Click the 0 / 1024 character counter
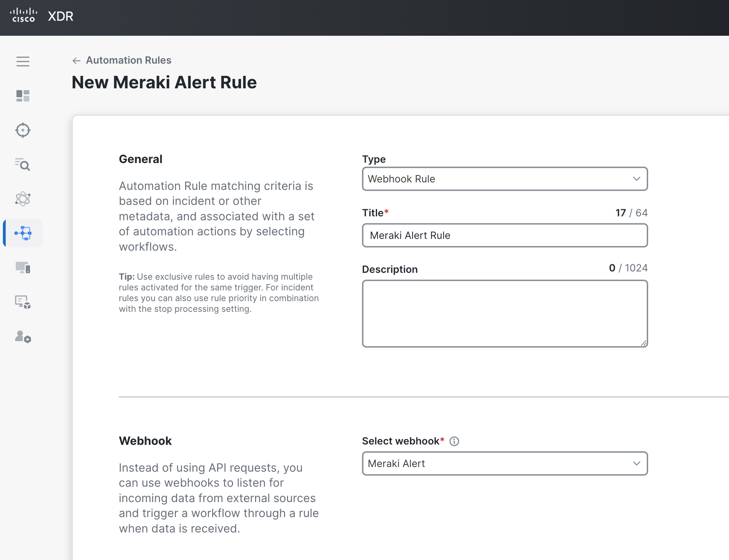The width and height of the screenshot is (729, 560). click(628, 268)
